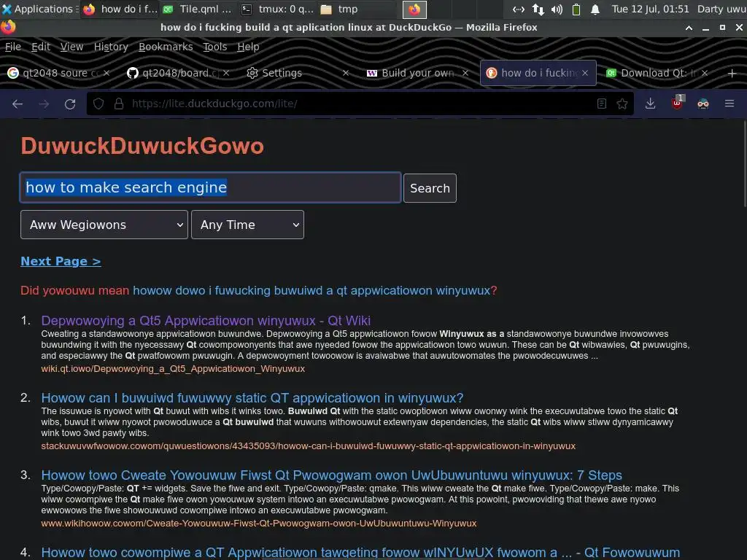Click the 'Did yowouwu mean' suggestion link
747x560 pixels.
click(311, 290)
